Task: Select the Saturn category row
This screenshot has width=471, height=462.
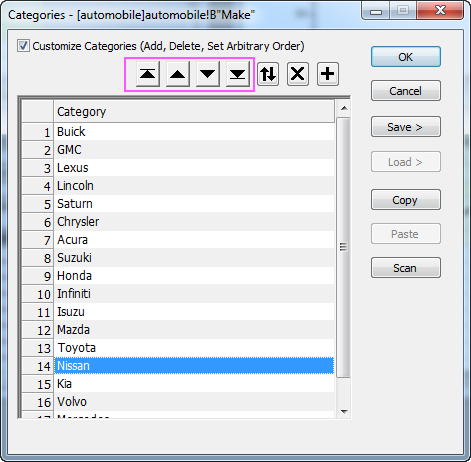Action: [x=194, y=204]
